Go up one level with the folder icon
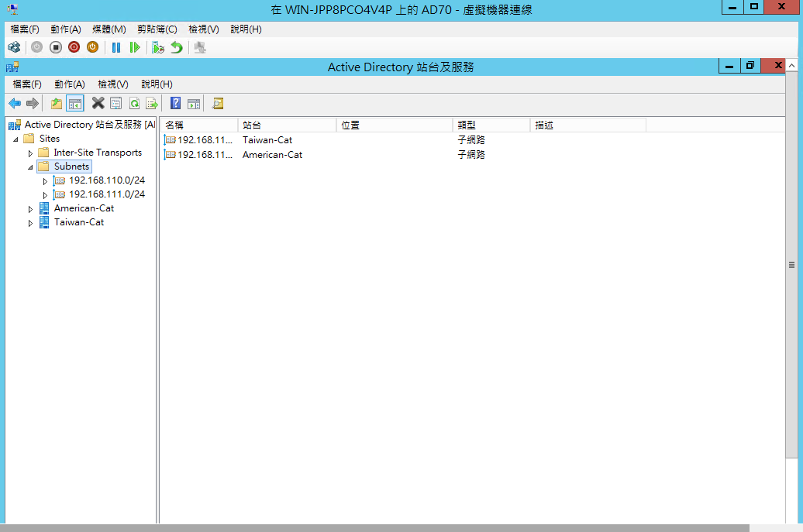 [x=57, y=104]
